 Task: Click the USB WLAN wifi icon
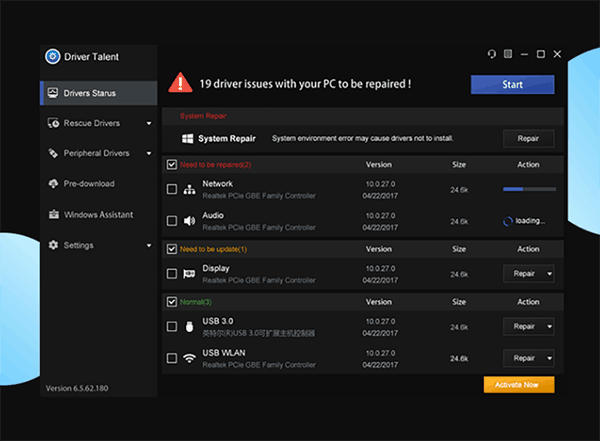click(189, 358)
